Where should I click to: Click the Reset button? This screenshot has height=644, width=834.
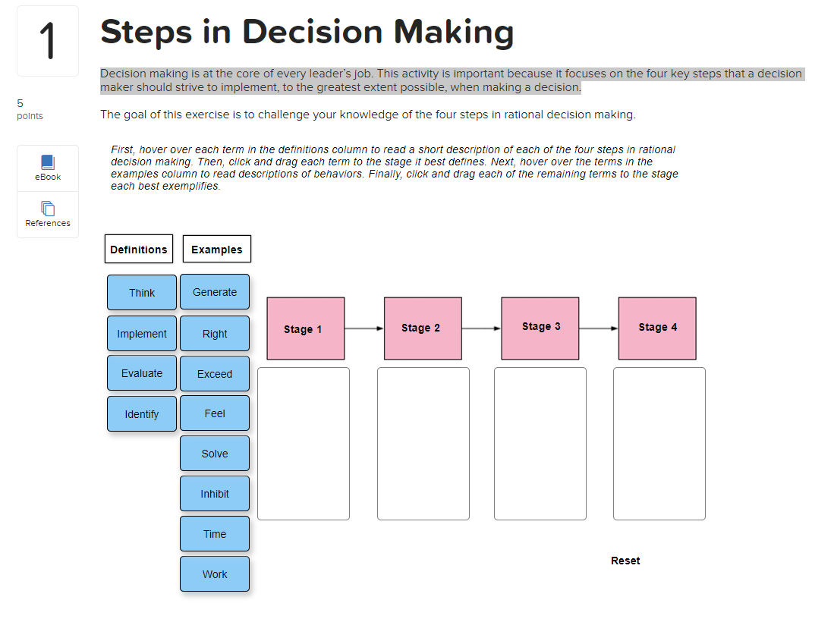(x=625, y=561)
